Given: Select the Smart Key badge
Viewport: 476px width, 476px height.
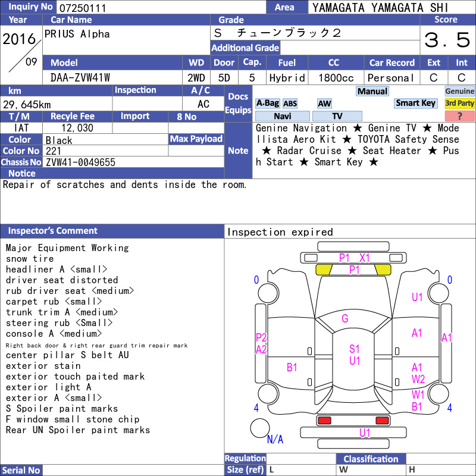Looking at the screenshot, I should click(415, 103).
